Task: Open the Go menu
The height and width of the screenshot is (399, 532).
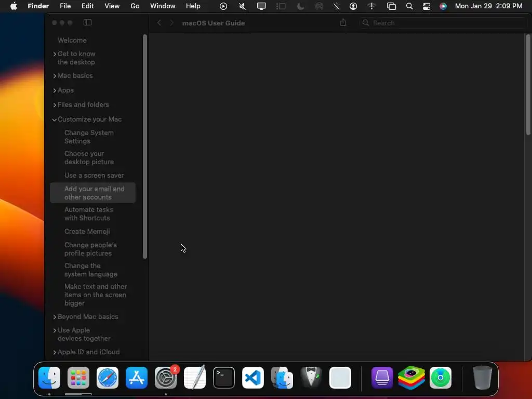Action: [135, 6]
